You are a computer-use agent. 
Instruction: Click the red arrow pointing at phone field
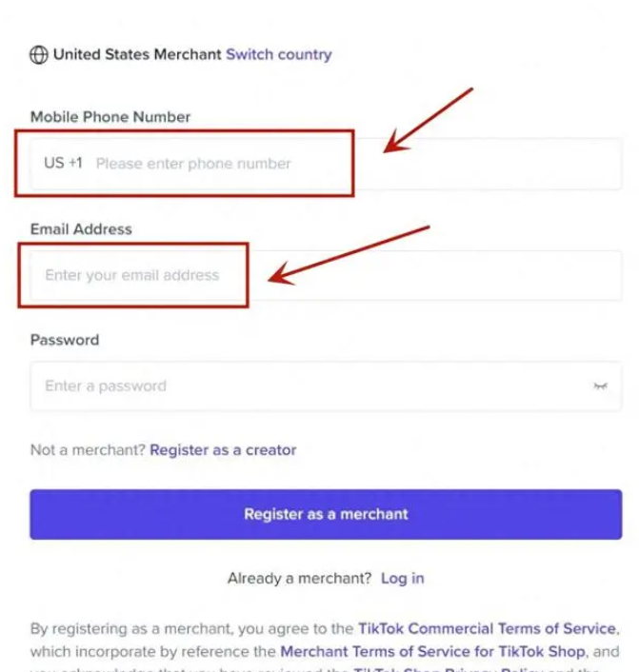click(427, 121)
